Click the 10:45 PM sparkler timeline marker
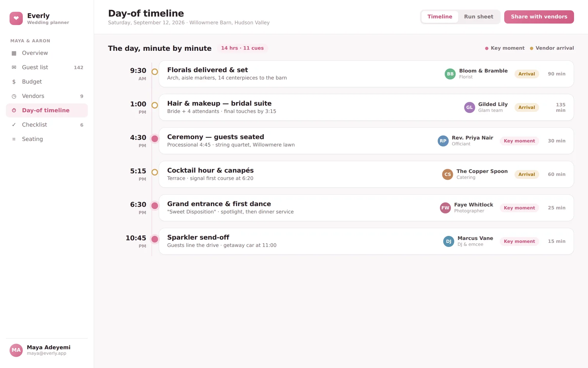The height and width of the screenshot is (368, 588). point(155,239)
